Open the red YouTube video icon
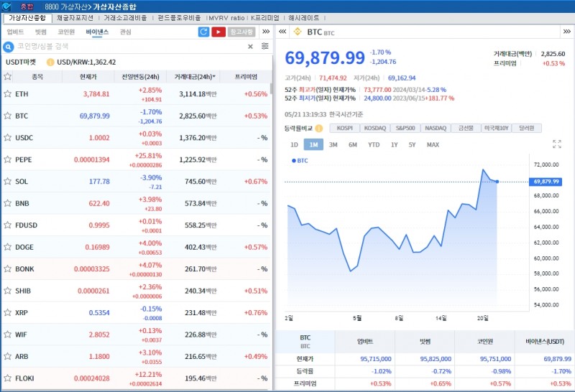Image resolution: width=575 pixels, height=392 pixels. click(x=218, y=32)
